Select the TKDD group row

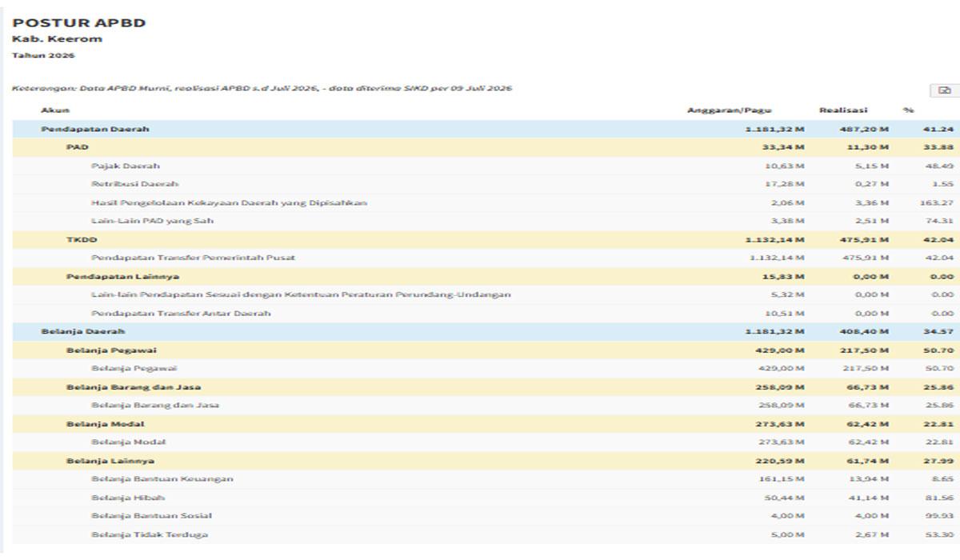[486, 239]
